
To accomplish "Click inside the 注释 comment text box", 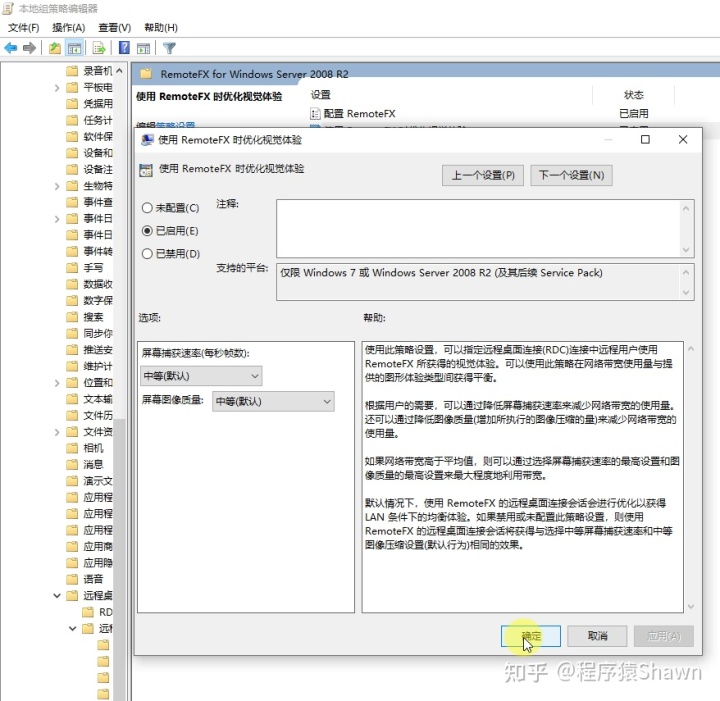I will coord(479,228).
